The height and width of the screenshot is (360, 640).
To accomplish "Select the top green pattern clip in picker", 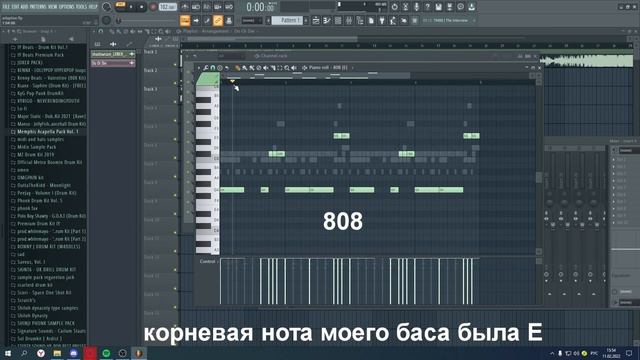I will coord(113,54).
